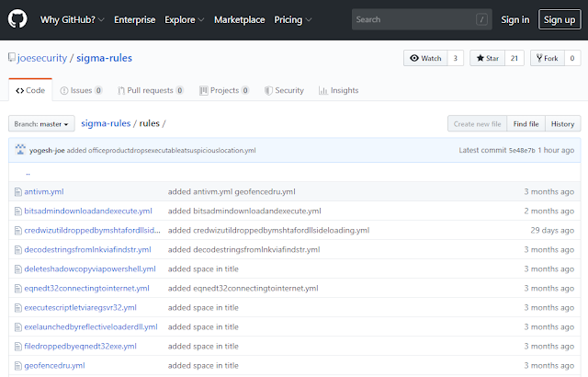Open the watchers count 3
Screen dimensions: 588x377
coord(456,58)
